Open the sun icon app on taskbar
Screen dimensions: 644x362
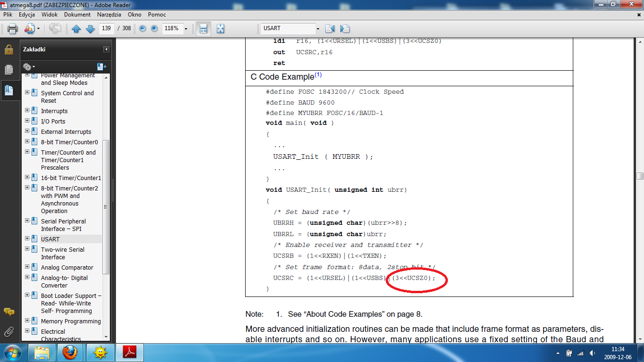(100, 352)
